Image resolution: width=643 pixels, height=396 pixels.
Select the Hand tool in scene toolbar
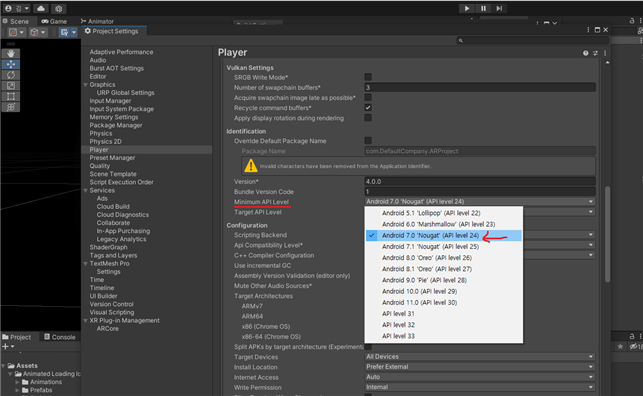click(x=11, y=53)
